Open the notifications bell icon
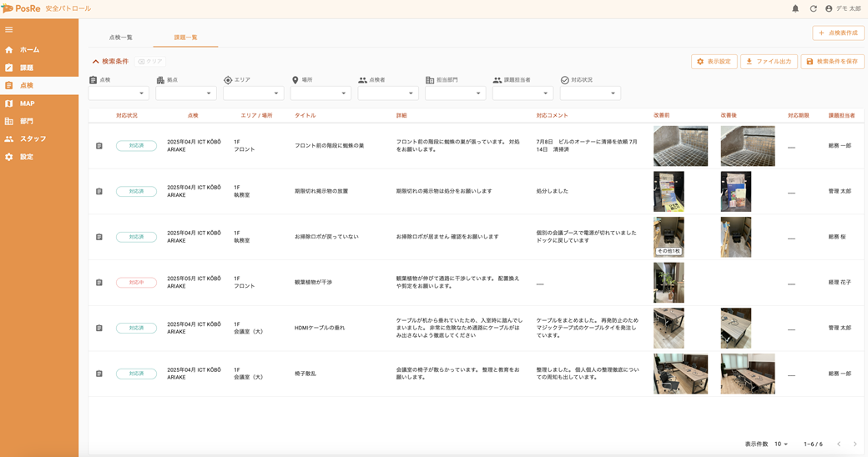Viewport: 868px width, 457px height. 795,8
